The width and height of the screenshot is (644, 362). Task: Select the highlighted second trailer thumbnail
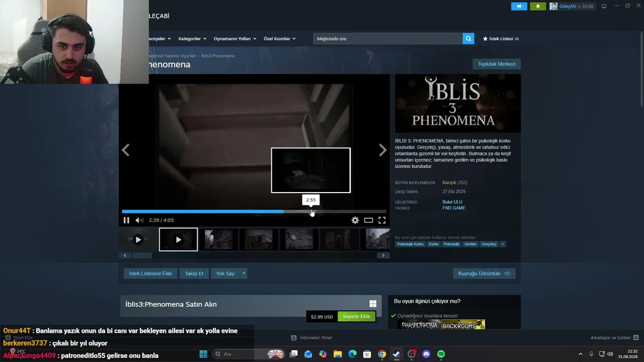point(179,239)
